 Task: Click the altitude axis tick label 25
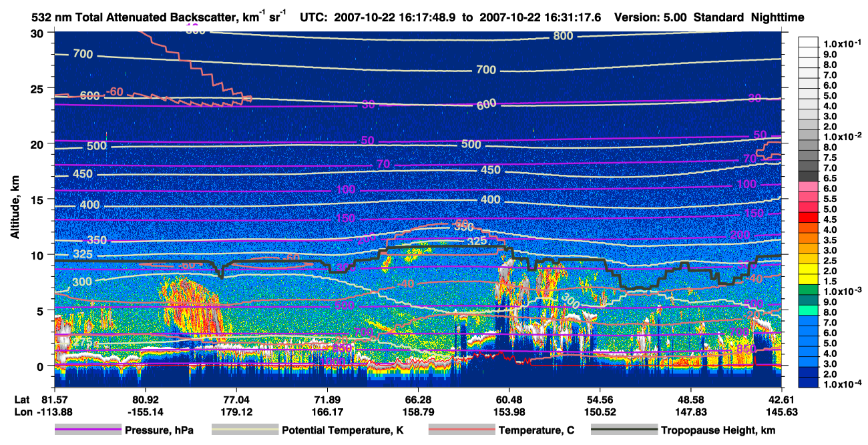tap(39, 88)
